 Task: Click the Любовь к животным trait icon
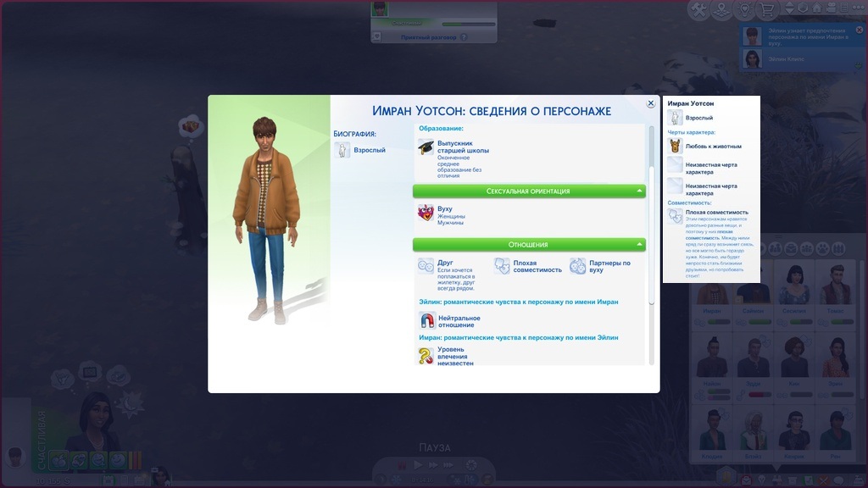(x=675, y=146)
